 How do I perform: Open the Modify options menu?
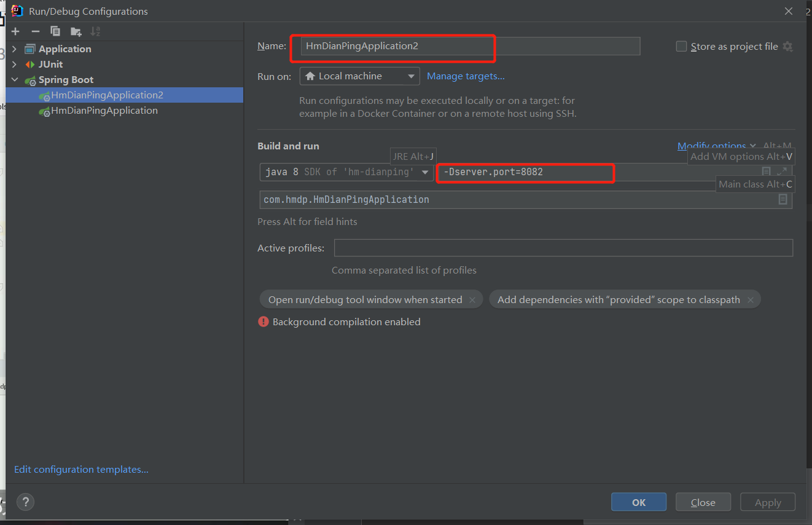(716, 146)
